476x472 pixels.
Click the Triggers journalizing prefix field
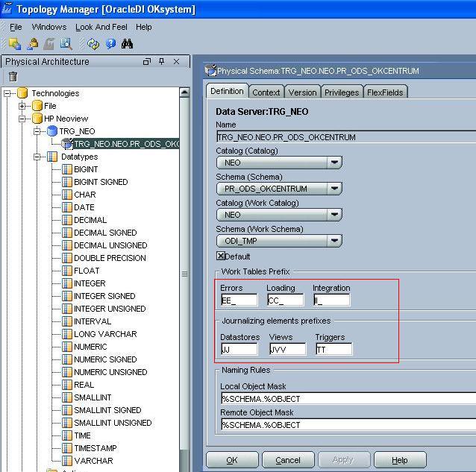coord(334,349)
